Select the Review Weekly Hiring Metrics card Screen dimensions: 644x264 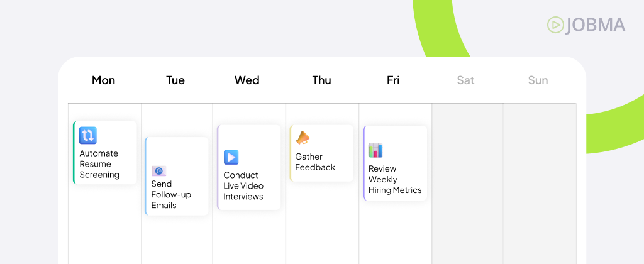(395, 163)
